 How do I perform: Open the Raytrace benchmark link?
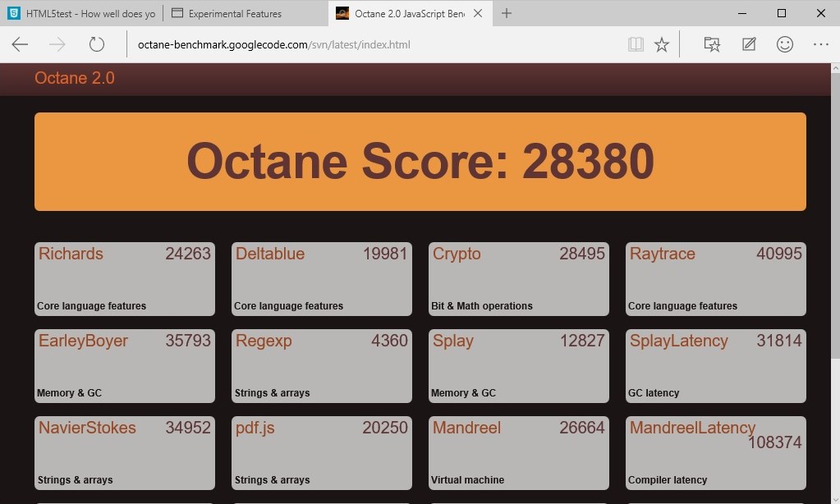pyautogui.click(x=662, y=254)
